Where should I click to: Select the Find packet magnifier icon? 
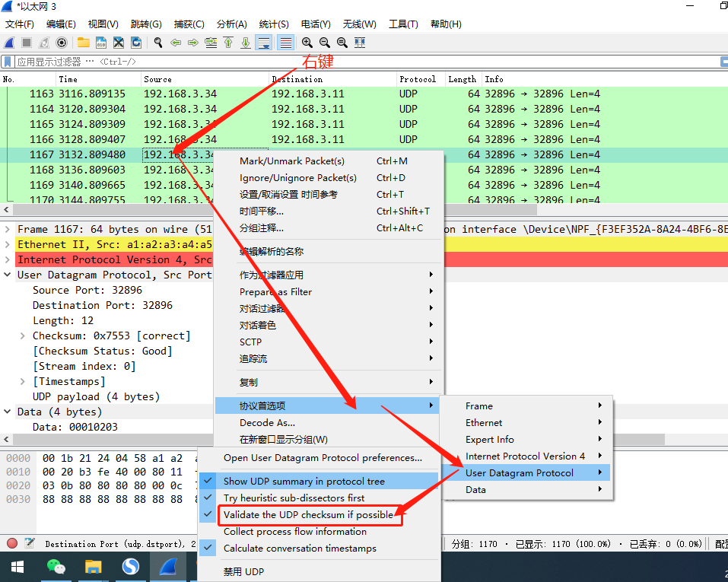coord(157,43)
